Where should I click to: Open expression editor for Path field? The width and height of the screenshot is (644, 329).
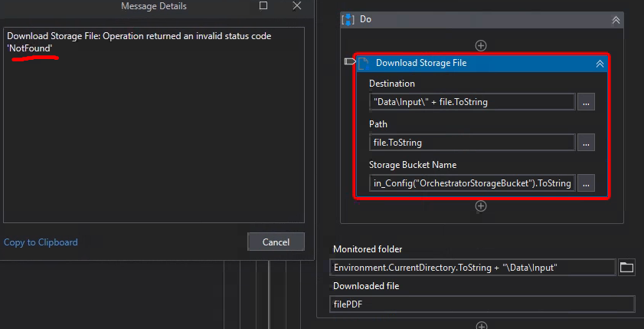[x=586, y=143]
